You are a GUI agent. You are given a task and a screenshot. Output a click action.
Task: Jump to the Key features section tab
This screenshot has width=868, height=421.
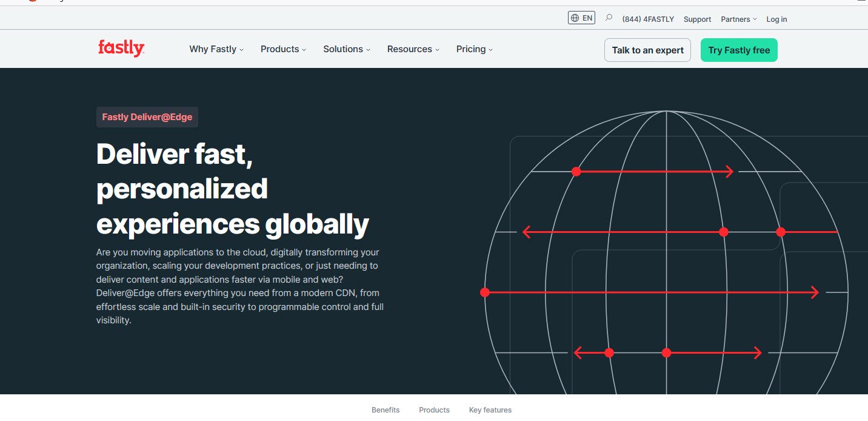coord(490,410)
